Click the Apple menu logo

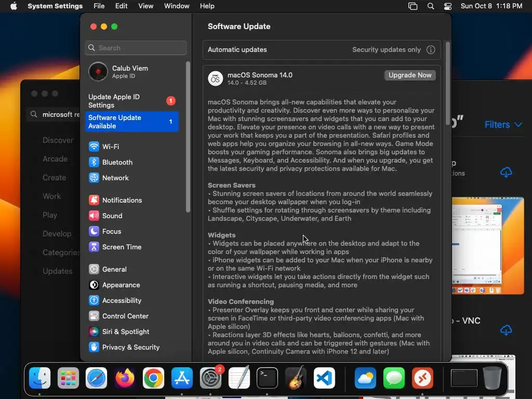(14, 6)
